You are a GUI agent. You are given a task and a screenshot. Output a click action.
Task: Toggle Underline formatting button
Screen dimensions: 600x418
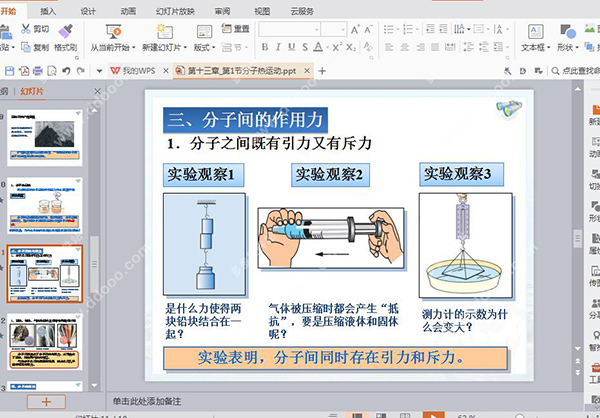click(292, 47)
